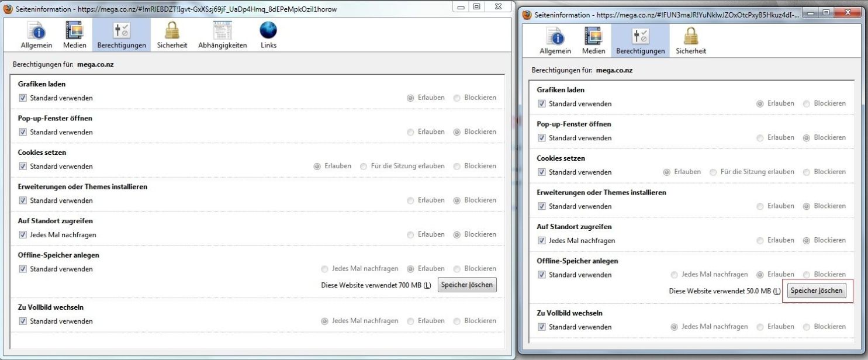868x360 pixels.
Task: Toggle Zu Vollbild wechseln Standard checkbox, left window
Action: point(23,321)
